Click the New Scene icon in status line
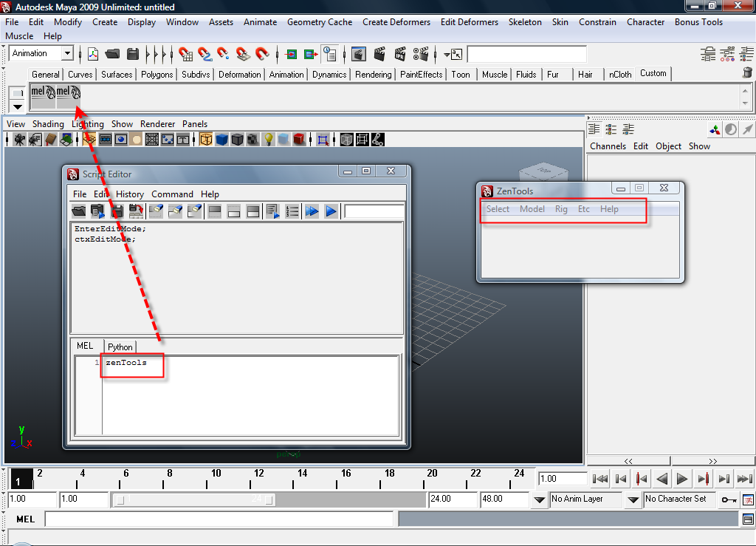The image size is (756, 546). [92, 54]
